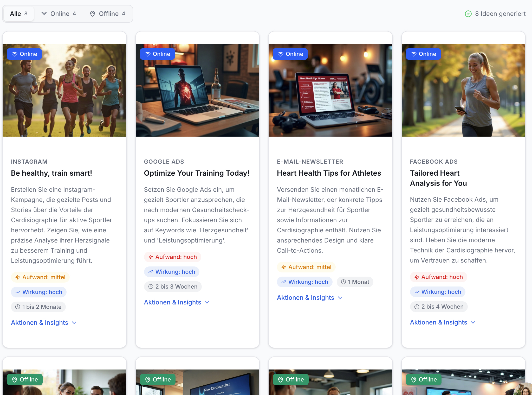Click the 2 bis 4 Wochen duration tag
532x395 pixels.
[439, 307]
